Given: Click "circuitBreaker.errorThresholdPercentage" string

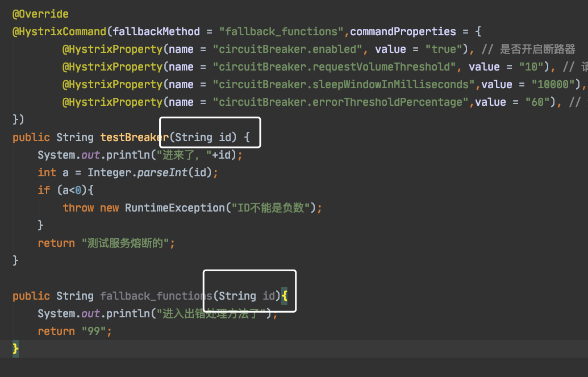Looking at the screenshot, I should [340, 102].
